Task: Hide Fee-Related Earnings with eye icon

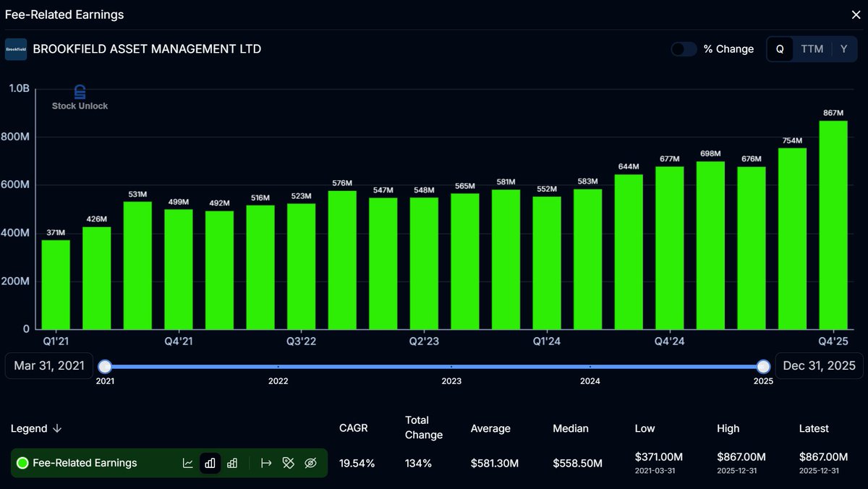Action: point(311,463)
